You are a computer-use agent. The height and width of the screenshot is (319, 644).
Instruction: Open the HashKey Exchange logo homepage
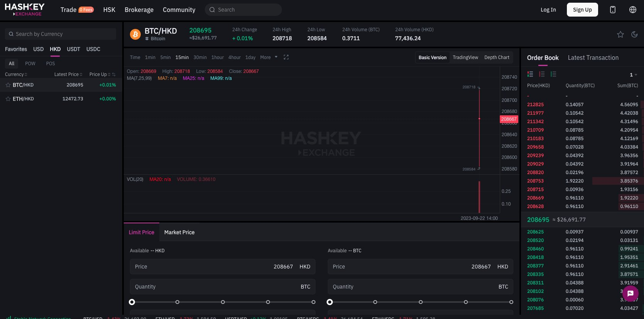(24, 10)
